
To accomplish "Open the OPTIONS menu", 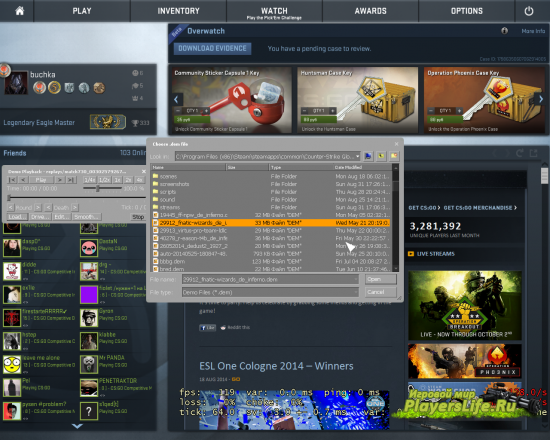I will click(x=467, y=11).
